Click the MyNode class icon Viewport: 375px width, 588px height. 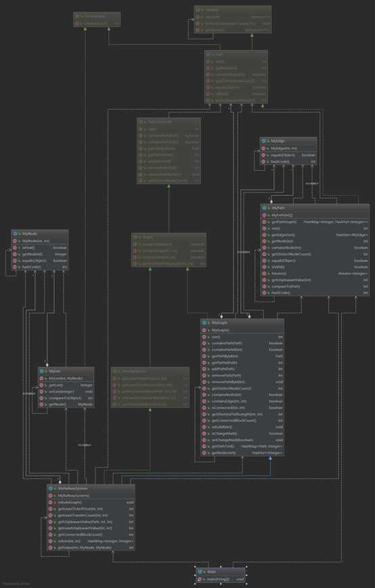point(15,234)
